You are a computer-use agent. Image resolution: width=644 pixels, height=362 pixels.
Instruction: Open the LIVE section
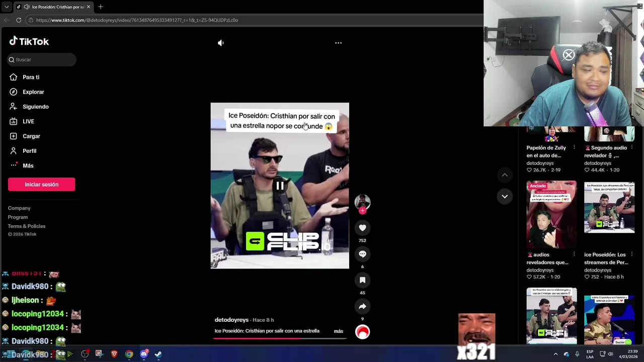click(28, 121)
